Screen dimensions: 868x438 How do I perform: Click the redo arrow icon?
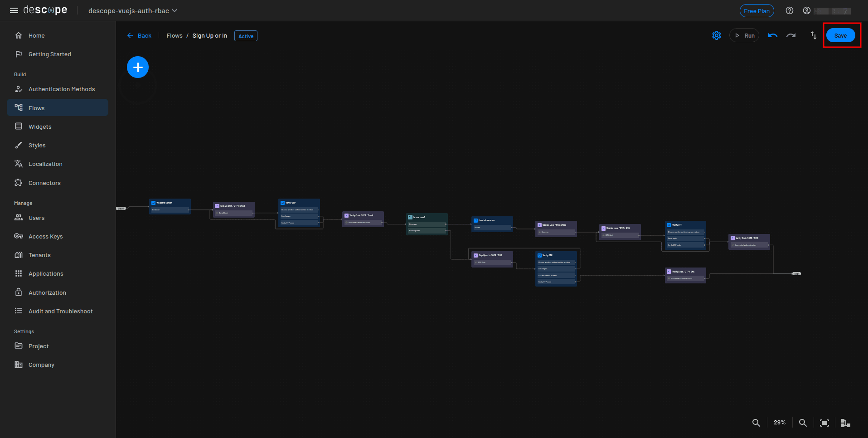[791, 35]
